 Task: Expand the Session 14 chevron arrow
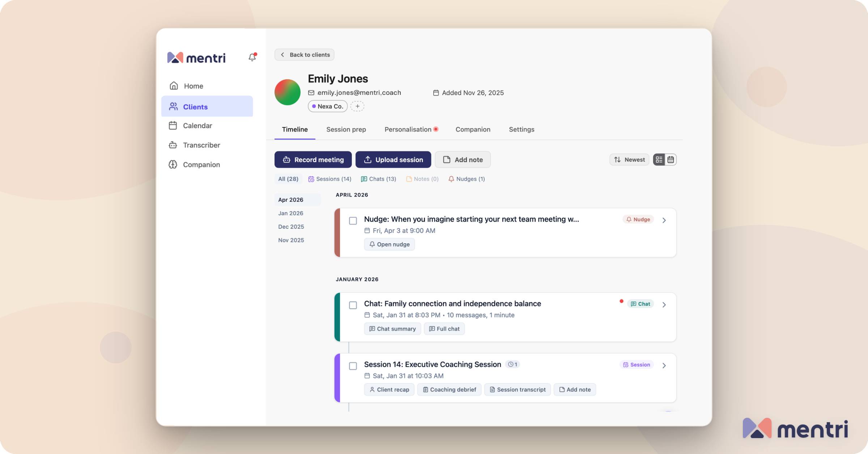point(664,366)
